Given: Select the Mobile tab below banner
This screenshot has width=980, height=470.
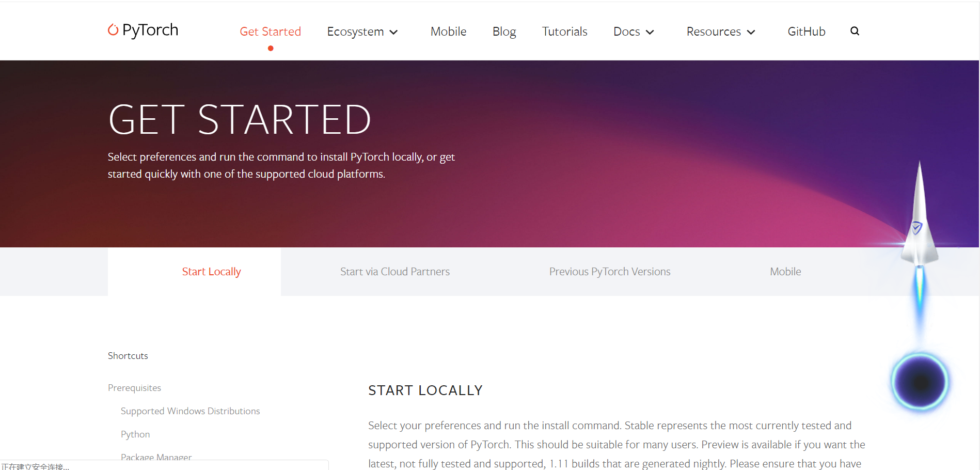Looking at the screenshot, I should pyautogui.click(x=785, y=272).
